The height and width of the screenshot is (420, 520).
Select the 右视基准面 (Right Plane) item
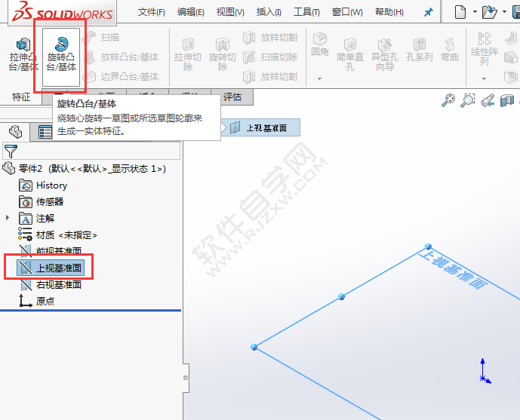pyautogui.click(x=50, y=284)
